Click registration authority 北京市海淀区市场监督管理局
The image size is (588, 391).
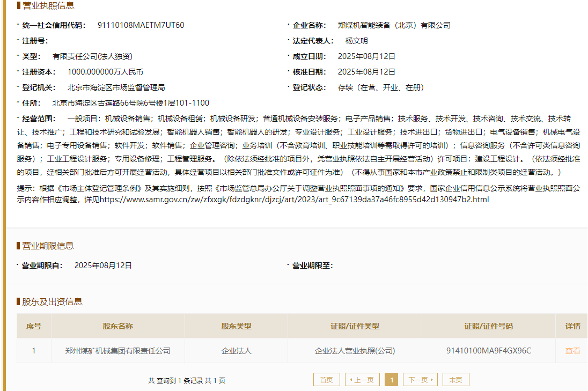coord(116,87)
